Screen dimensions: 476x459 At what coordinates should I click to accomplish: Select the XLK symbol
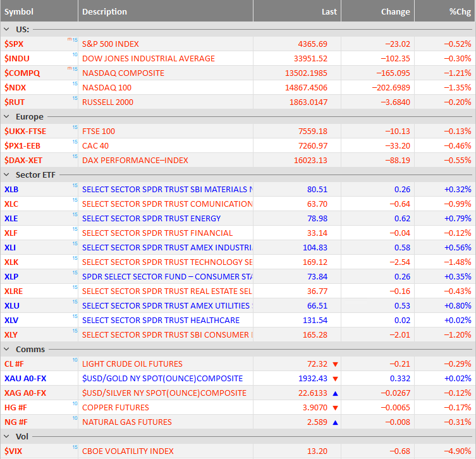coord(11,262)
